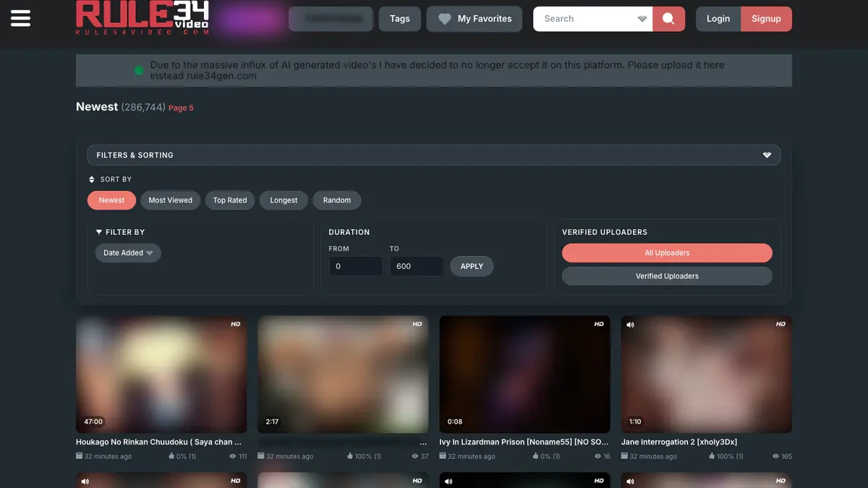The width and height of the screenshot is (868, 488).
Task: Click the Login button
Action: click(x=718, y=19)
